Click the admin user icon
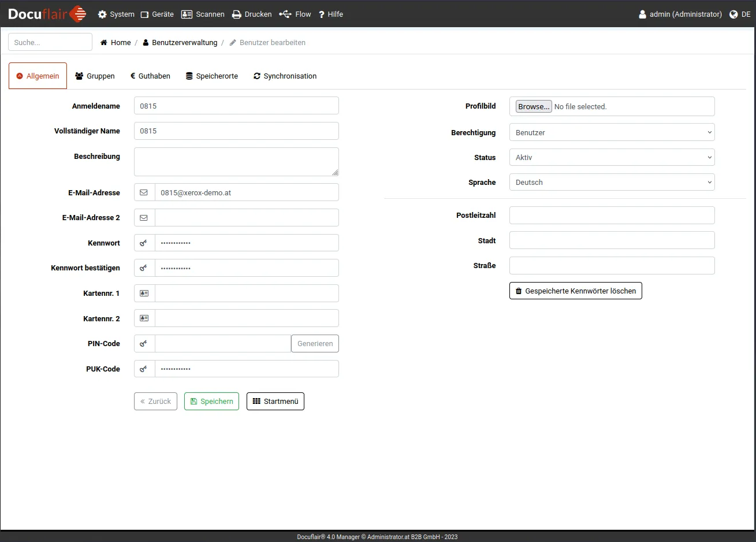Screen dimensions: 756x542 point(642,14)
